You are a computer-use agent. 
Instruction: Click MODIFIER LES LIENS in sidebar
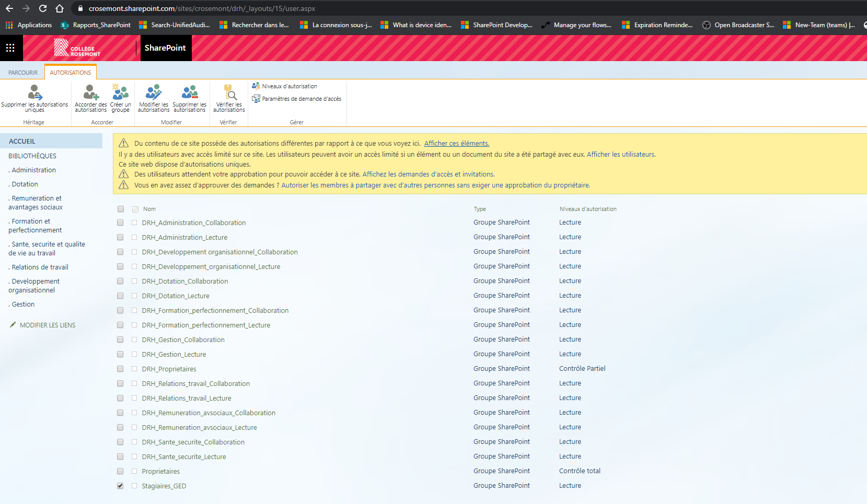coord(47,325)
